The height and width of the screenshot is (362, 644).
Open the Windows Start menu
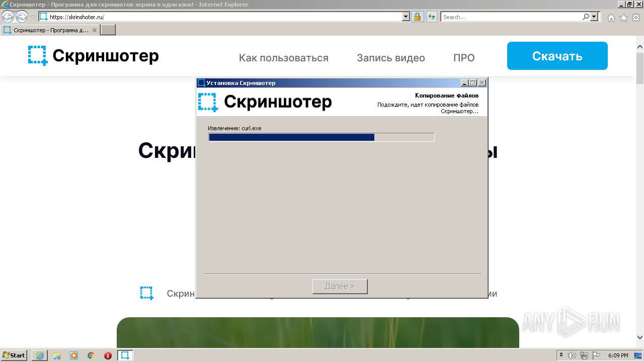tap(14, 355)
